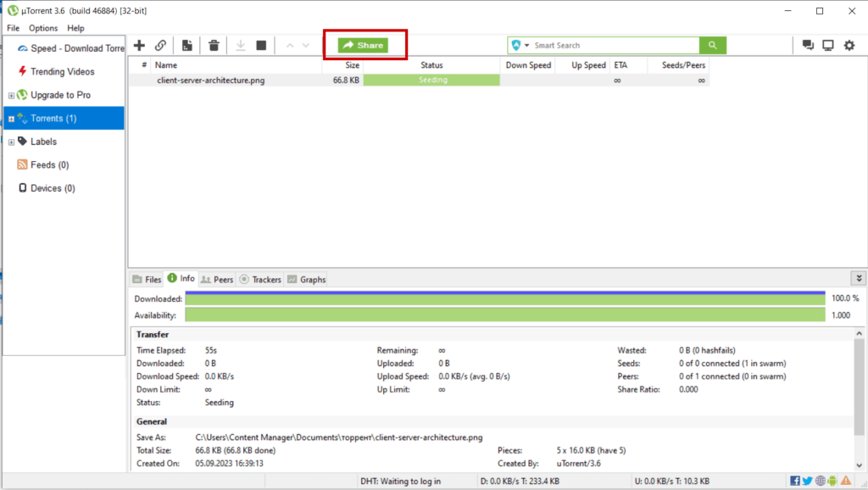Click the Facebook icon in status bar
This screenshot has height=490, width=868.
pyautogui.click(x=795, y=481)
